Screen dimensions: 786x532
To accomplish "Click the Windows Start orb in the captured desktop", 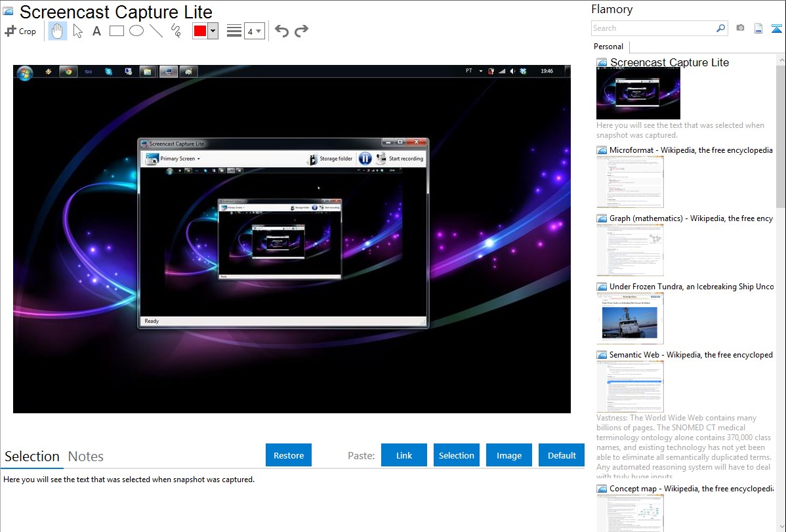I will (x=24, y=73).
